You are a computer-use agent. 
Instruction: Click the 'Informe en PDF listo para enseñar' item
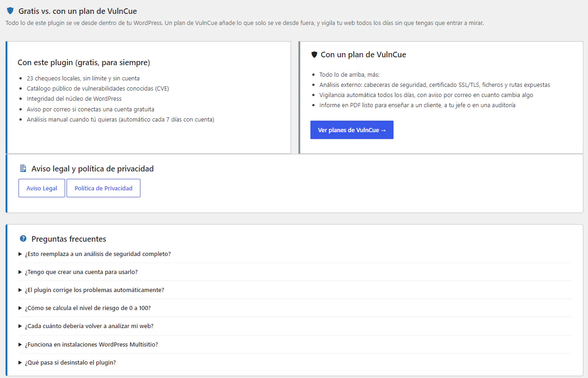click(417, 105)
